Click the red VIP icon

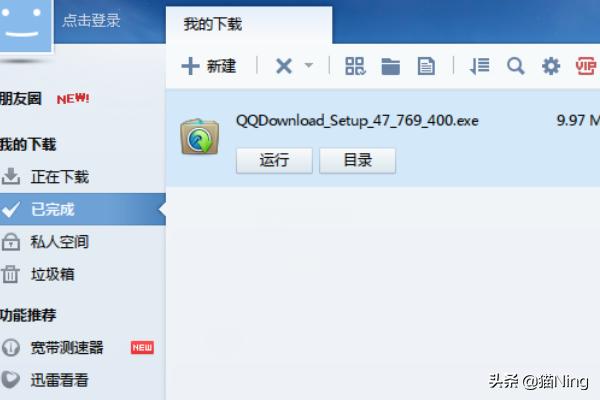click(586, 66)
